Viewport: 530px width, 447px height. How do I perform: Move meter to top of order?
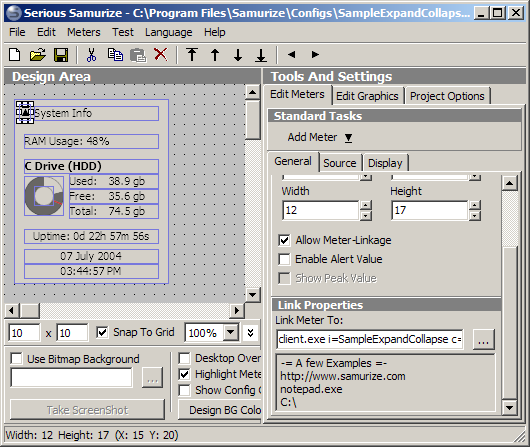click(x=192, y=54)
